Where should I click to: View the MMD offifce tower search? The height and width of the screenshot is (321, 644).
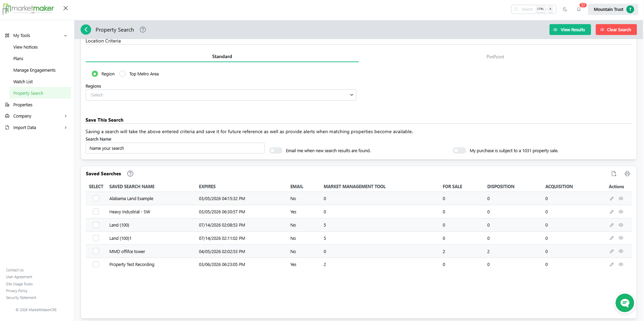tap(621, 251)
